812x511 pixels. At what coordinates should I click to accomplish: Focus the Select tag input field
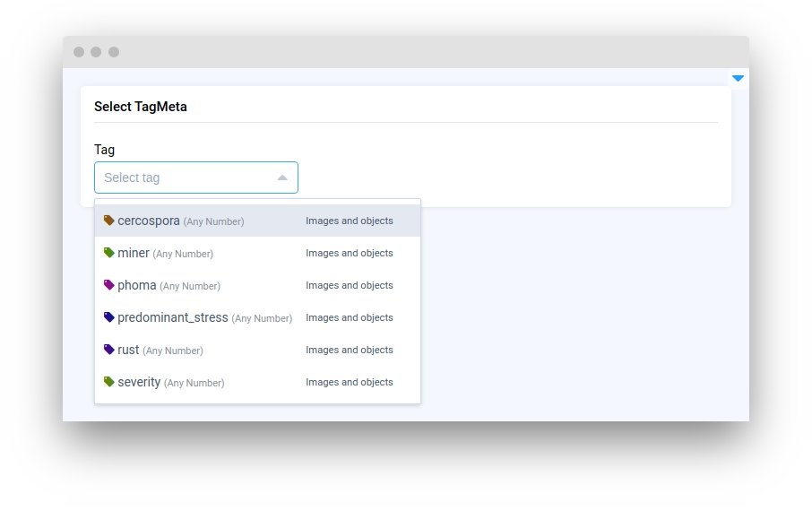click(184, 178)
